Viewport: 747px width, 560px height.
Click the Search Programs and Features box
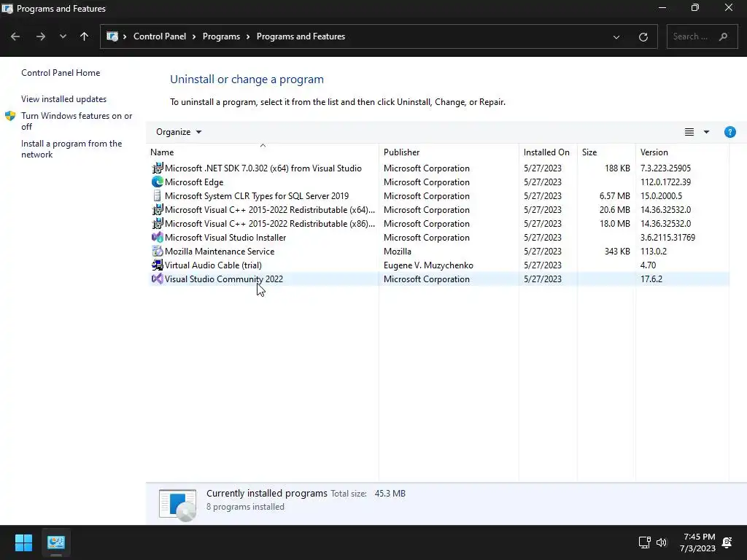pyautogui.click(x=703, y=36)
